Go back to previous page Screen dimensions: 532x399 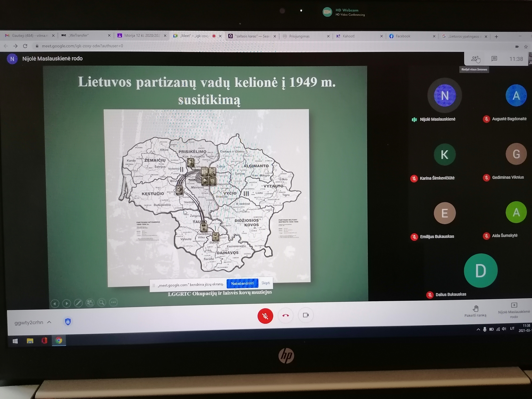6,46
